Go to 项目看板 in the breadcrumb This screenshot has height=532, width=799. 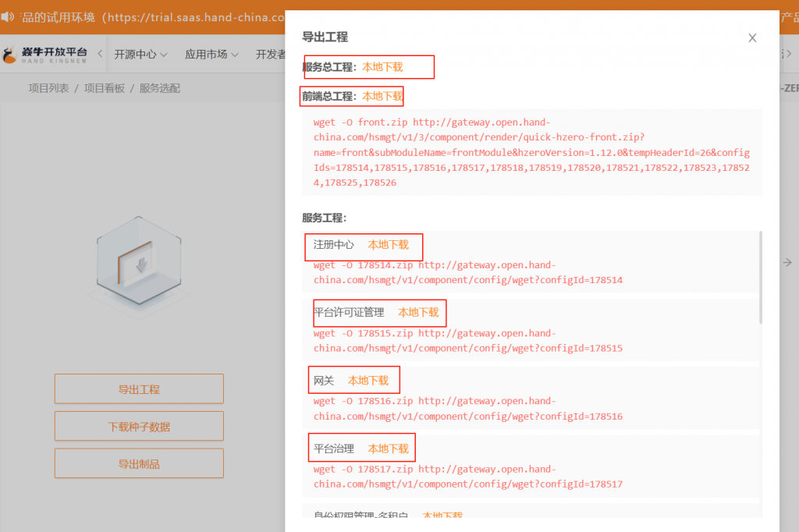(104, 88)
